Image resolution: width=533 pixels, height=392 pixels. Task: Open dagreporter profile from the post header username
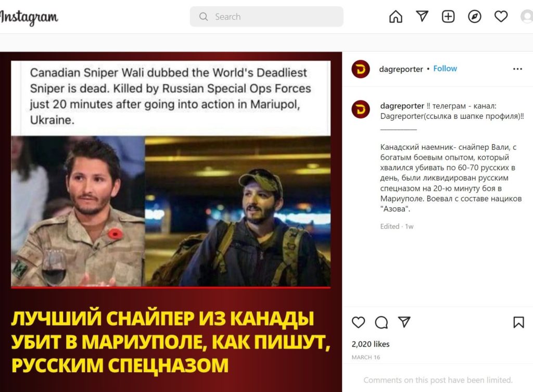401,69
